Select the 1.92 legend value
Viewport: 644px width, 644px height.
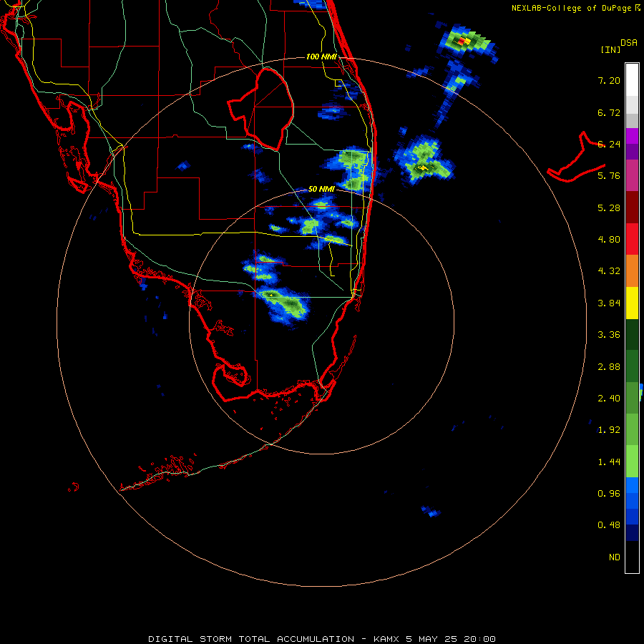click(609, 430)
